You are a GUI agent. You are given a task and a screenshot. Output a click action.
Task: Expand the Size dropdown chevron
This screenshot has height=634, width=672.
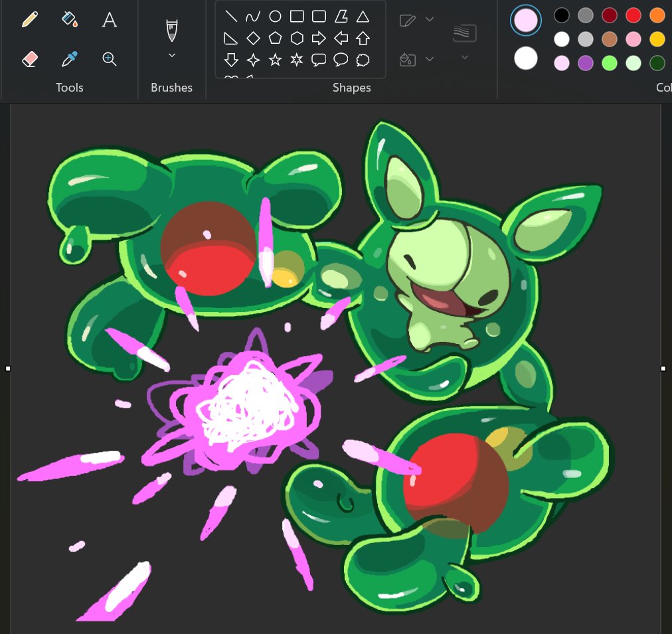465,57
